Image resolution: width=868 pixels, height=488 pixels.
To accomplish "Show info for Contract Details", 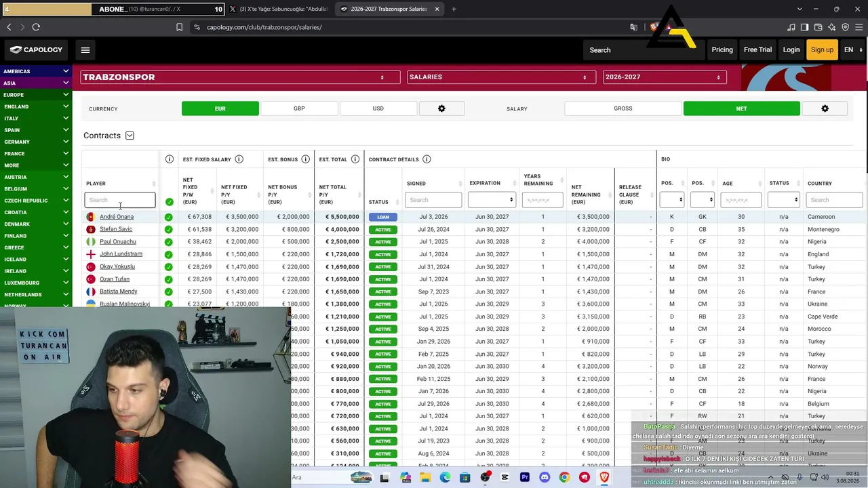I will pyautogui.click(x=427, y=159).
